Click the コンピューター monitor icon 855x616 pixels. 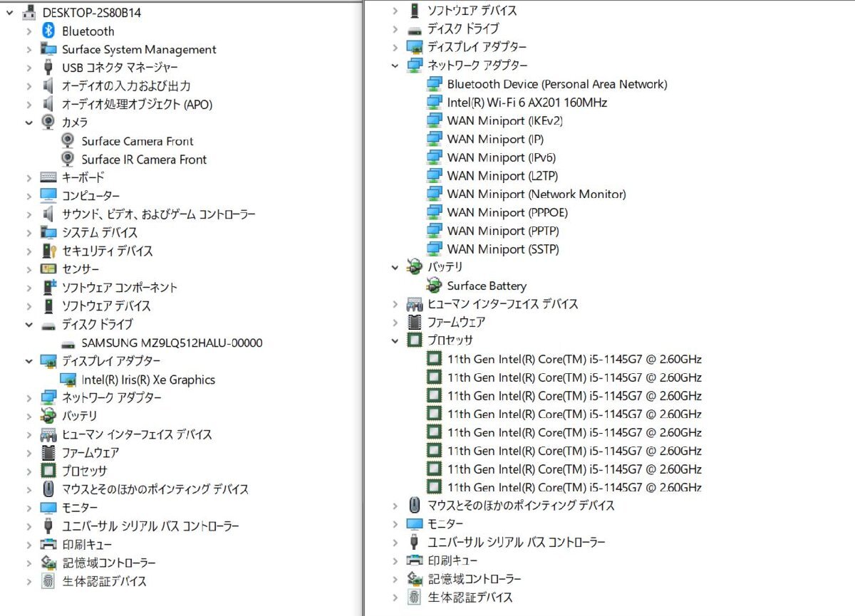(48, 196)
